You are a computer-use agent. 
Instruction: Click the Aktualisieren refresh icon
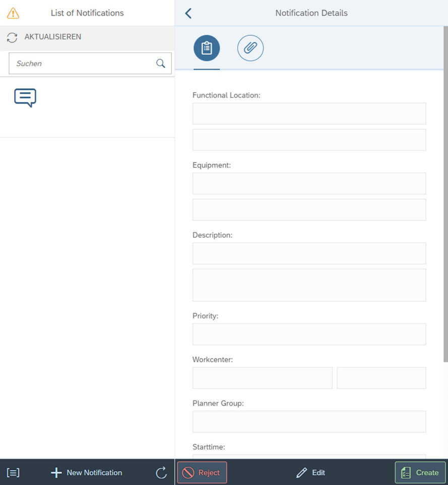[12, 37]
